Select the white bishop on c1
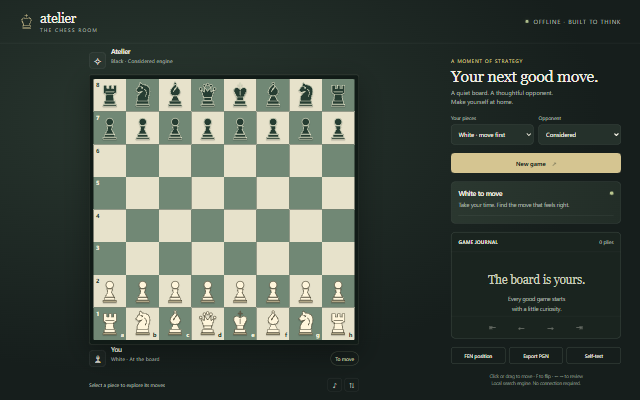This screenshot has height=400, width=640. [175, 324]
